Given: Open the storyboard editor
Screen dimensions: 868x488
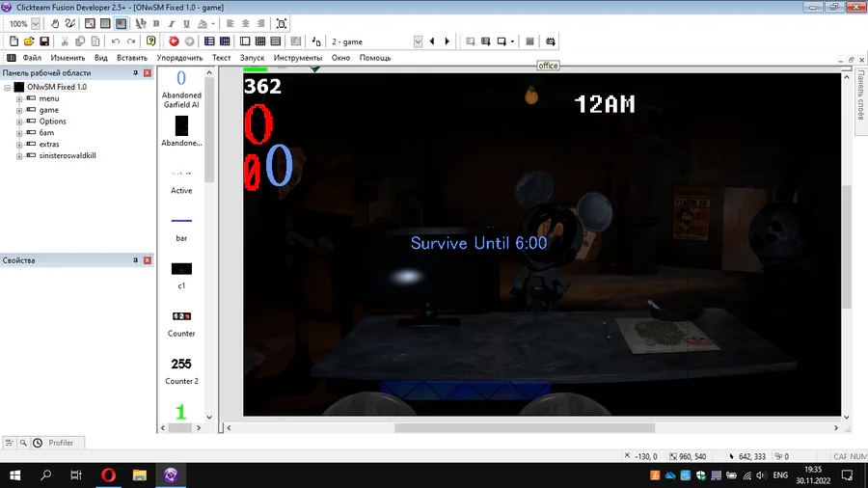Looking at the screenshot, I should click(x=209, y=41).
